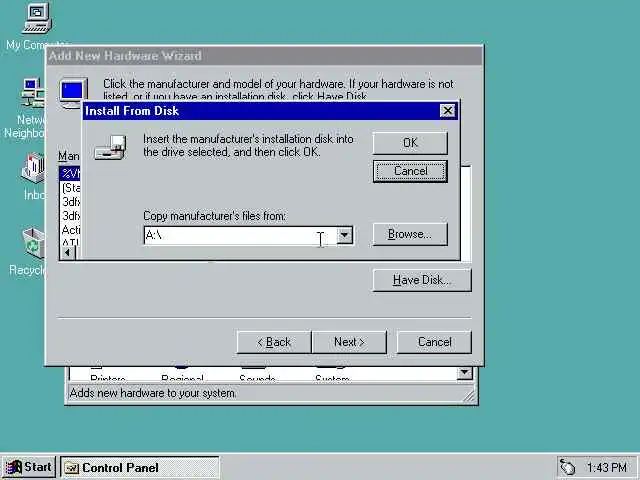The height and width of the screenshot is (480, 640).
Task: Cancel the Install From Disk dialog
Action: click(410, 171)
